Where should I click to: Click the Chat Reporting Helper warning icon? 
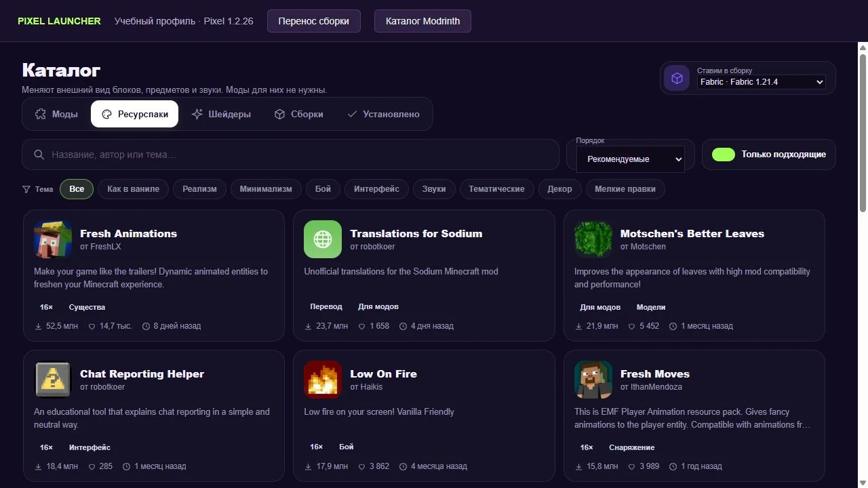(53, 380)
